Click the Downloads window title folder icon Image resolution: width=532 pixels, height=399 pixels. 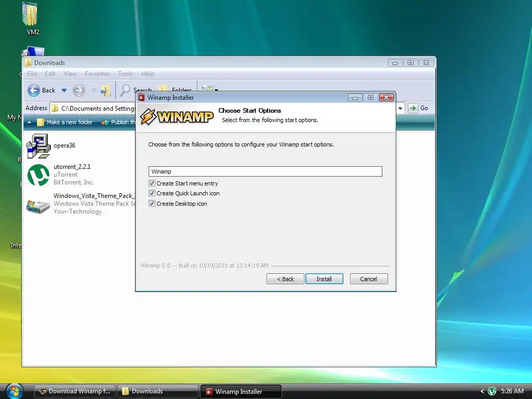[x=29, y=62]
